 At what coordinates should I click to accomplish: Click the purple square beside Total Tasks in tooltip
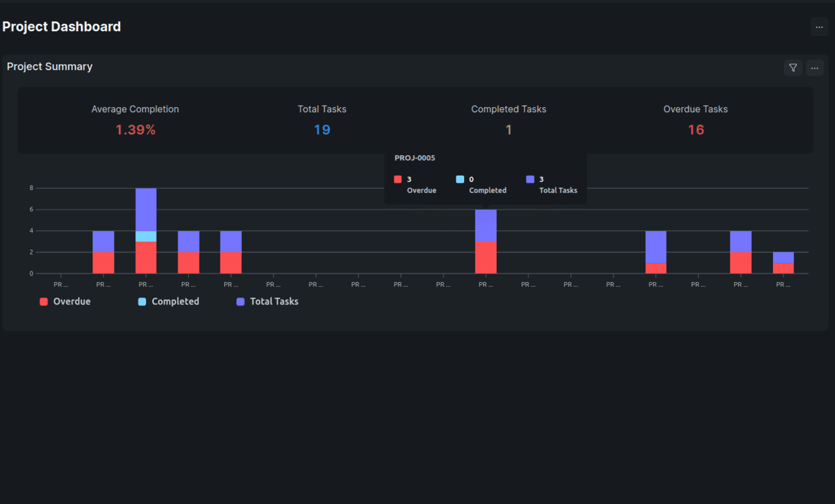click(x=531, y=179)
